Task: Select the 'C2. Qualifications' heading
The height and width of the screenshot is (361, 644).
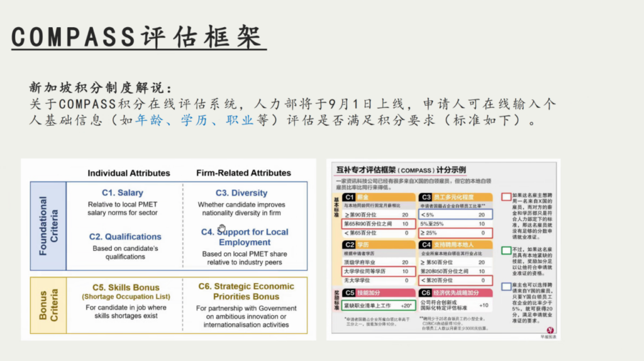Action: click(125, 236)
